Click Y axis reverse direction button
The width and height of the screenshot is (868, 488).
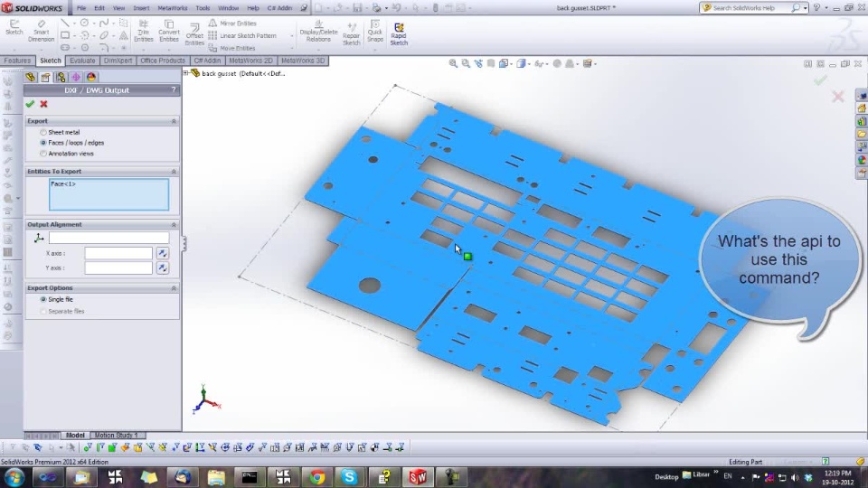pos(162,267)
